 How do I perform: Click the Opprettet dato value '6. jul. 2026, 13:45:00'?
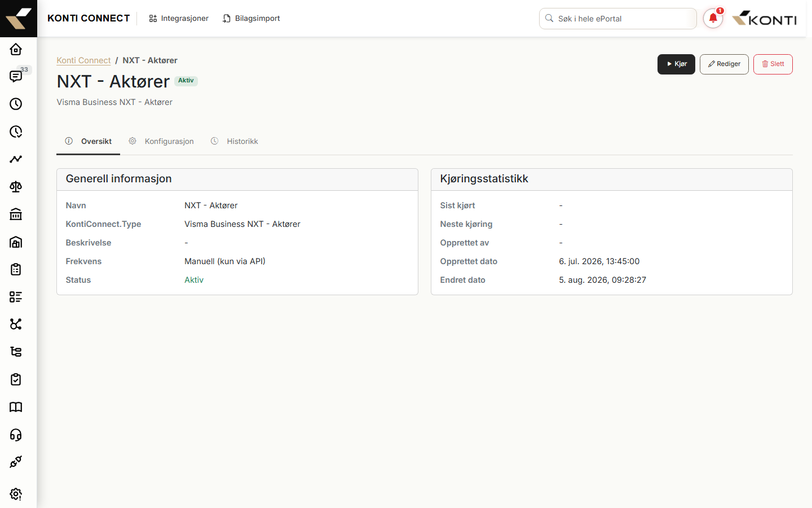(x=599, y=261)
